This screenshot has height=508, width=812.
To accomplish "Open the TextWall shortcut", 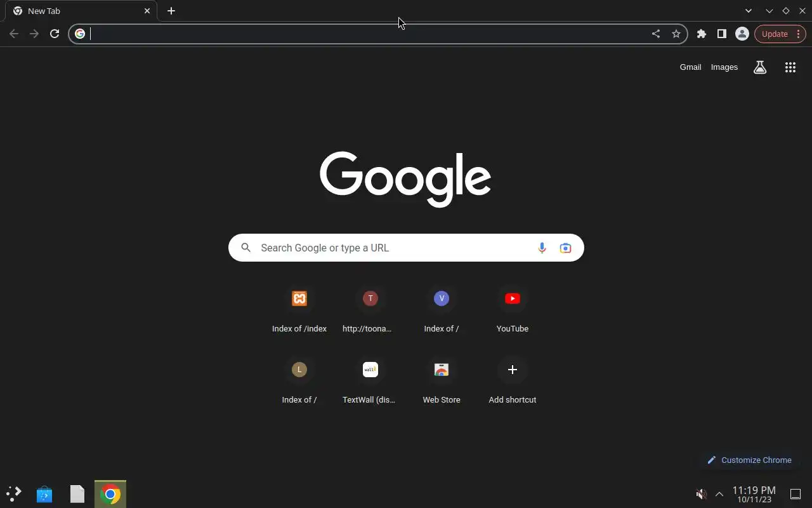I will (370, 381).
